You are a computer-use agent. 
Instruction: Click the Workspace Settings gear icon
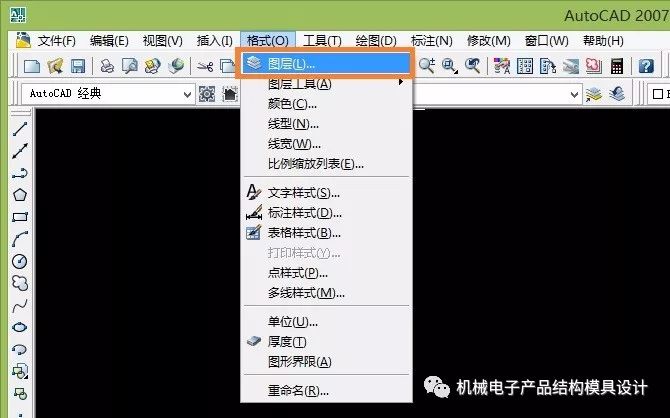pos(207,94)
